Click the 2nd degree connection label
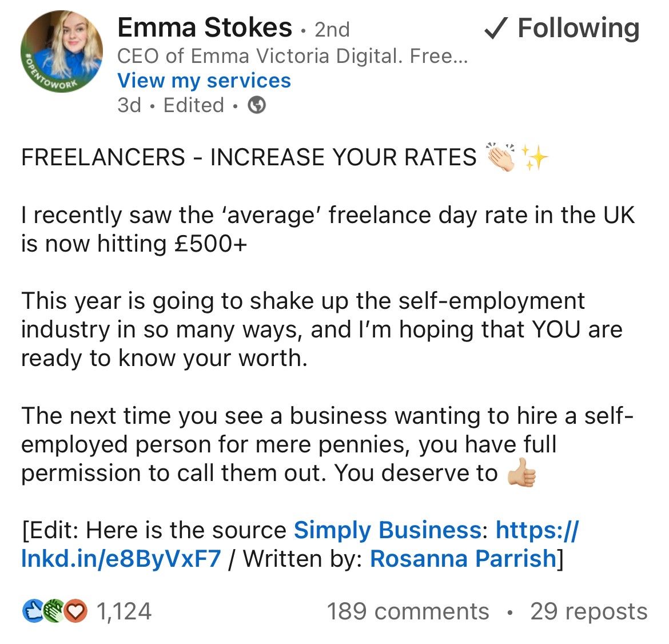The width and height of the screenshot is (669, 644). click(332, 29)
